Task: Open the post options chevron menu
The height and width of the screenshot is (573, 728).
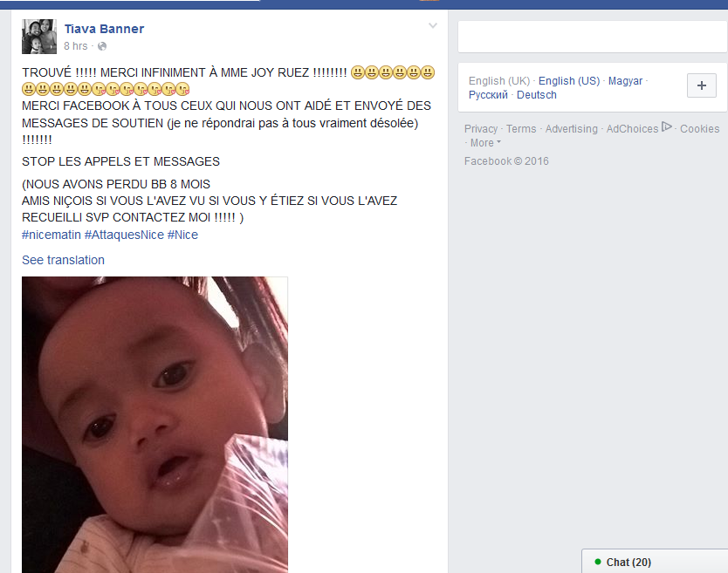Action: pos(433,25)
